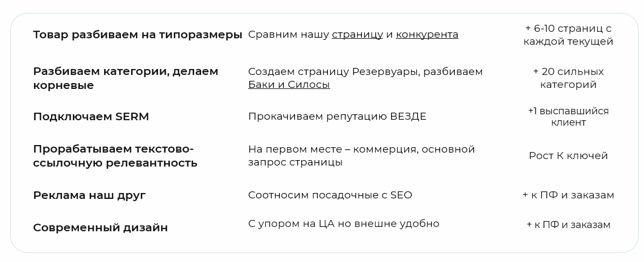Click "+ к ПФ и заказам" beside "Современный дизайн"
Viewport: 644px width, 262px height.
(x=568, y=225)
